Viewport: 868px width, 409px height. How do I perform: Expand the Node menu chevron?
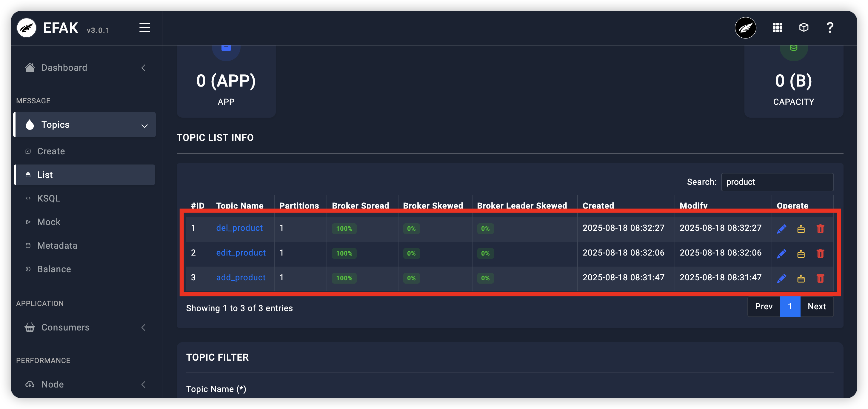point(144,385)
